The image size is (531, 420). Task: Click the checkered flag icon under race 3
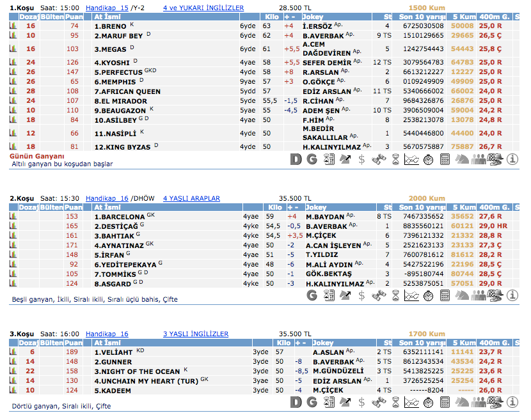[495, 402]
